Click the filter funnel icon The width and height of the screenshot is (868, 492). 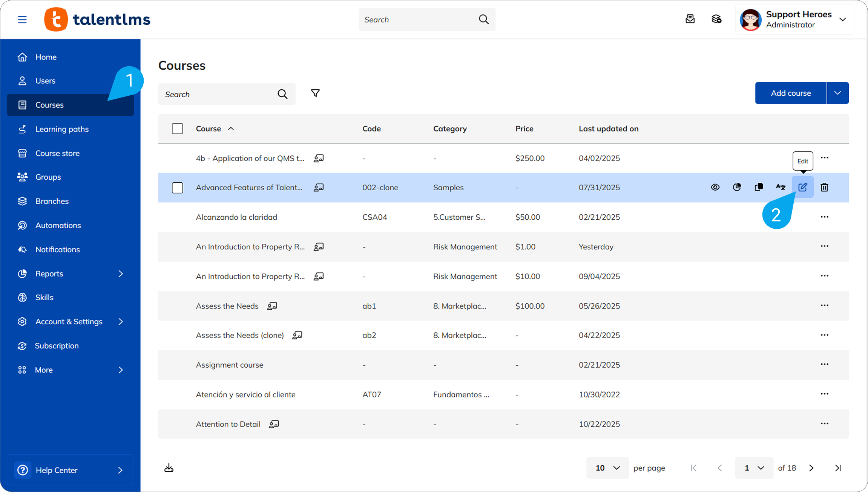[x=315, y=93]
